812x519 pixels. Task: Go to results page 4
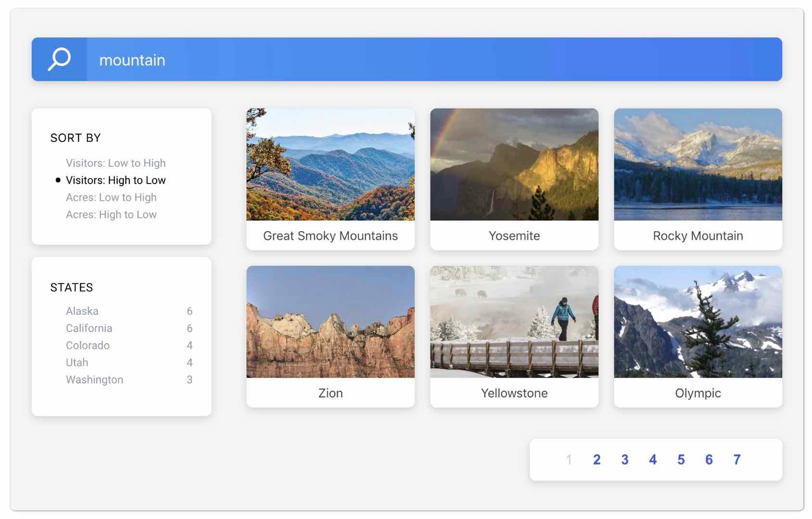[653, 460]
